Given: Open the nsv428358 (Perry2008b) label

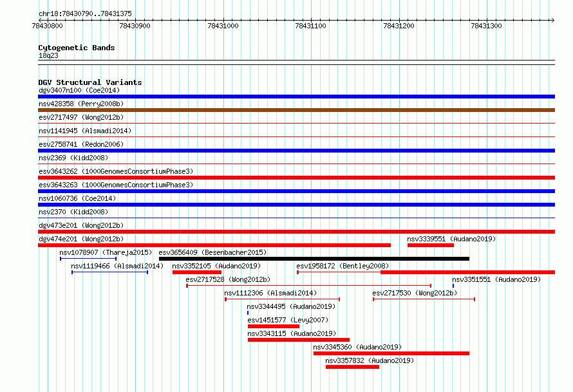Looking at the screenshot, I should click(81, 104).
